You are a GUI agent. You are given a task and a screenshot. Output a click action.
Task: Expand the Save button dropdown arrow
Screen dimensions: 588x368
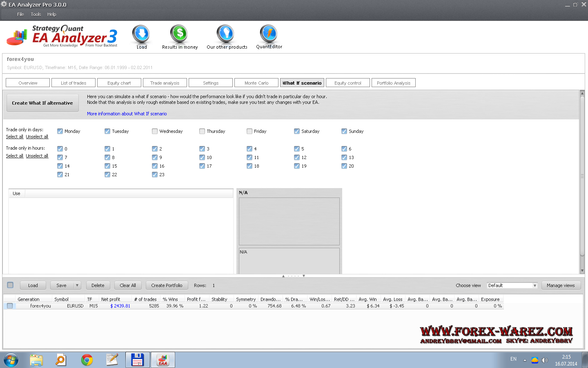coord(77,285)
